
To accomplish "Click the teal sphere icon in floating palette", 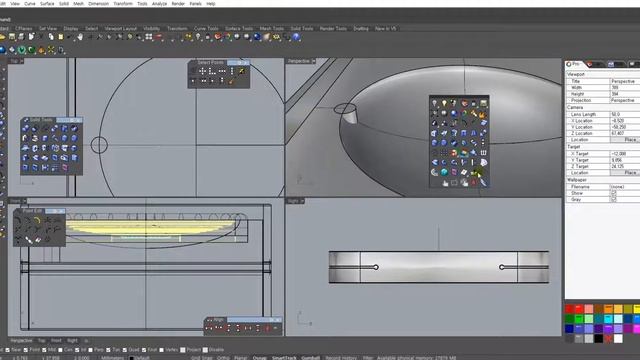I will 444,172.
